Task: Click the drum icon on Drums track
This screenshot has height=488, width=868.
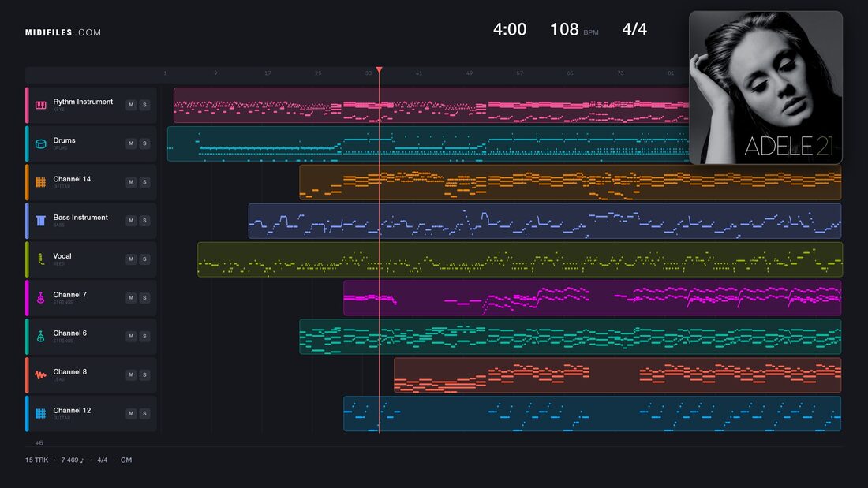Action: coord(40,143)
